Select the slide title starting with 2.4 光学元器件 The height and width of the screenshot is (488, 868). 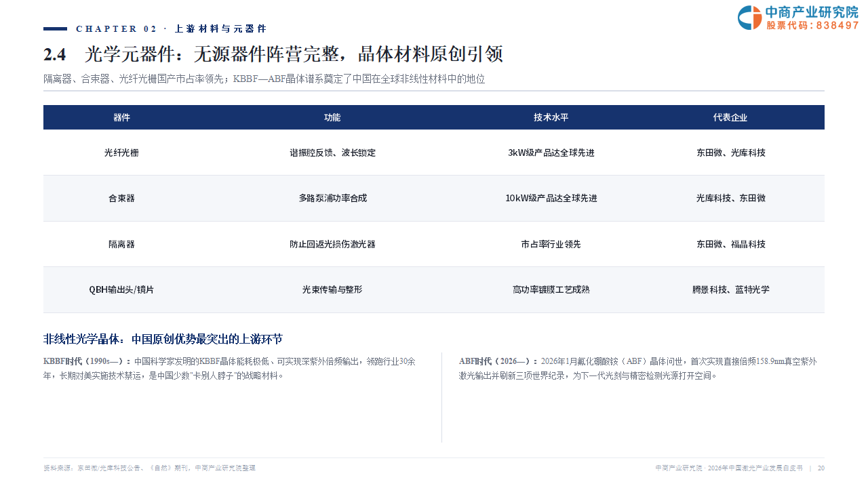coord(273,54)
